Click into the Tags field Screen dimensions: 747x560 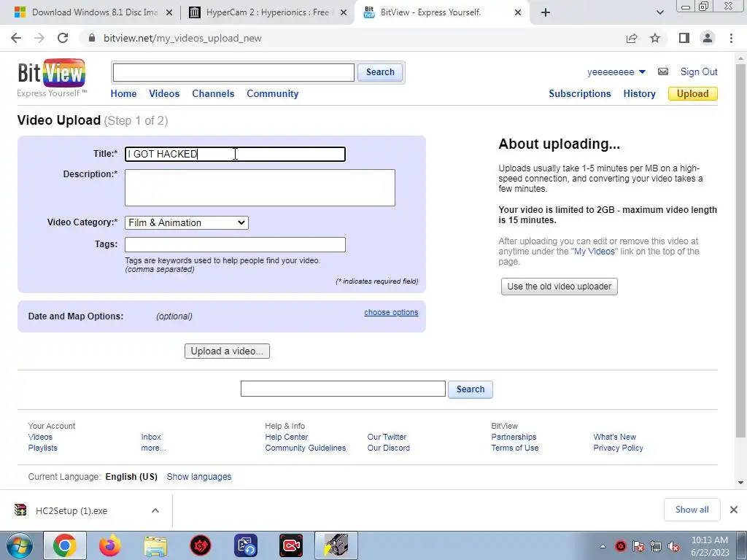point(235,244)
